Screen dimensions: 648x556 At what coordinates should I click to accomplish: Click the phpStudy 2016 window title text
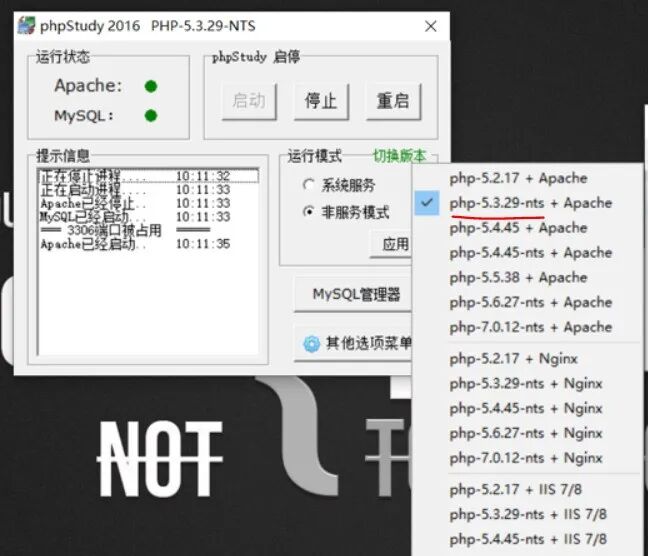click(x=148, y=26)
